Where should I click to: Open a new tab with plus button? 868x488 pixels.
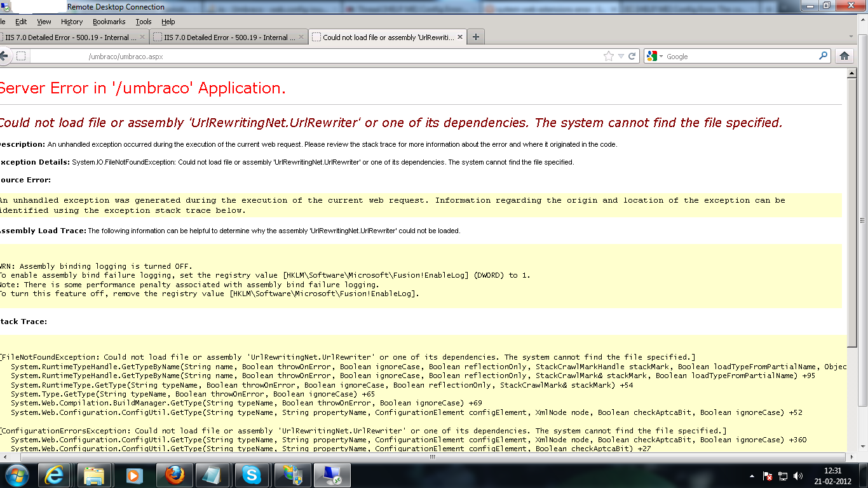pos(476,37)
